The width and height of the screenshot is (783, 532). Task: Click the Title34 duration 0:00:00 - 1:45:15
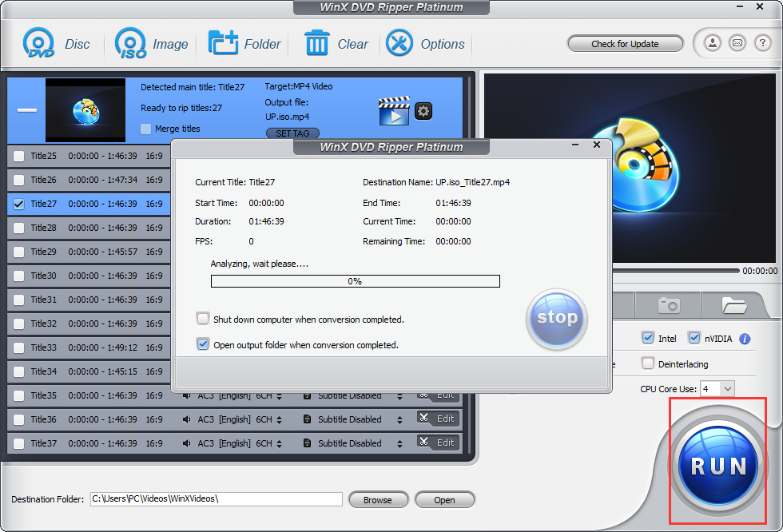point(102,371)
